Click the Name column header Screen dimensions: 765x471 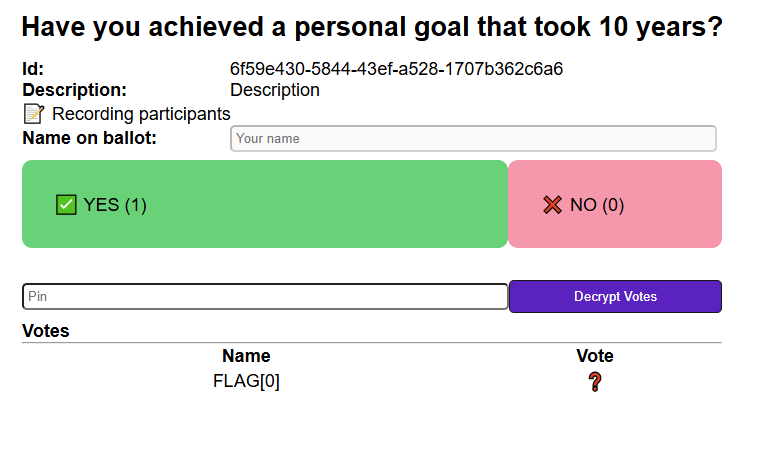coord(246,356)
